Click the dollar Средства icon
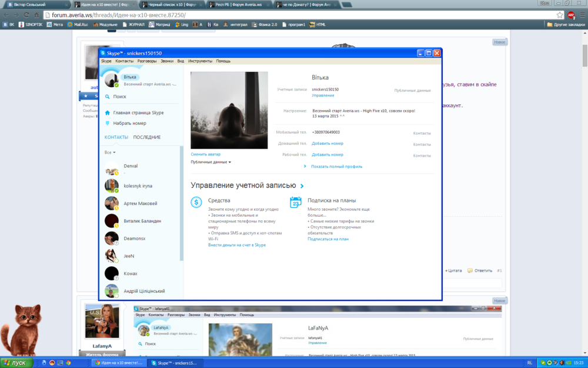 196,203
